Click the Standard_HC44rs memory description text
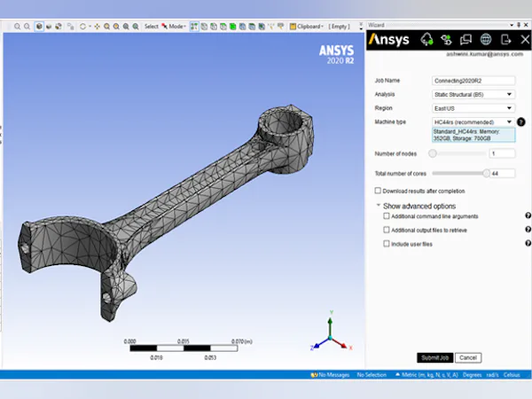 point(473,135)
